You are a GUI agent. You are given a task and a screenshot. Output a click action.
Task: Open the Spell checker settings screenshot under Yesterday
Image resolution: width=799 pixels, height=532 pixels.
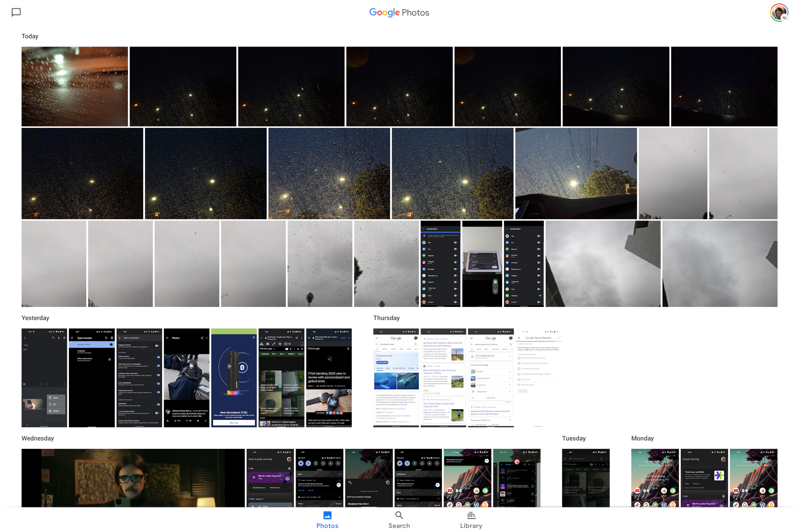pyautogui.click(x=92, y=378)
